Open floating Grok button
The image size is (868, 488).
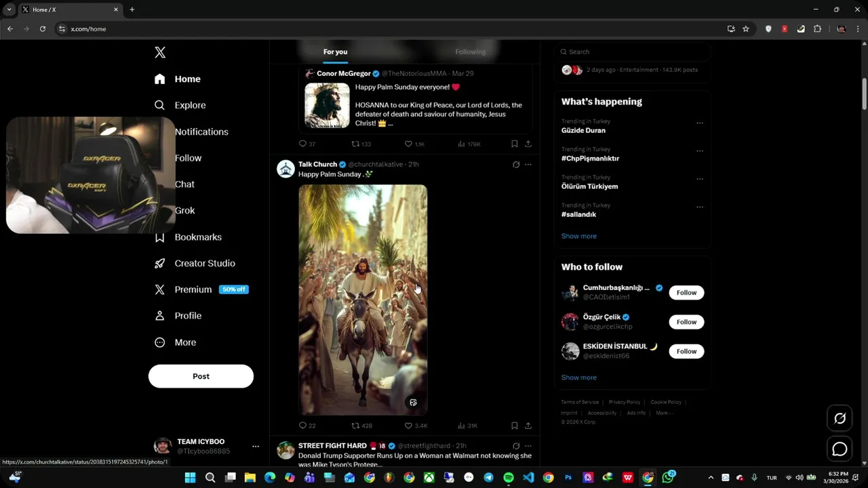click(840, 419)
